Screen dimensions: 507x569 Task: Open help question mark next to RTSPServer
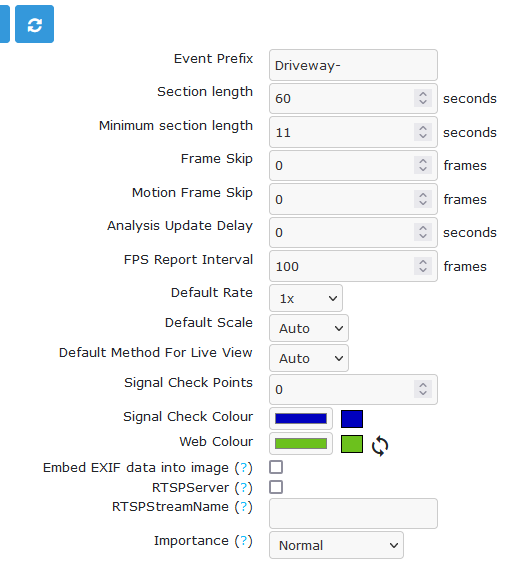[x=244, y=488]
